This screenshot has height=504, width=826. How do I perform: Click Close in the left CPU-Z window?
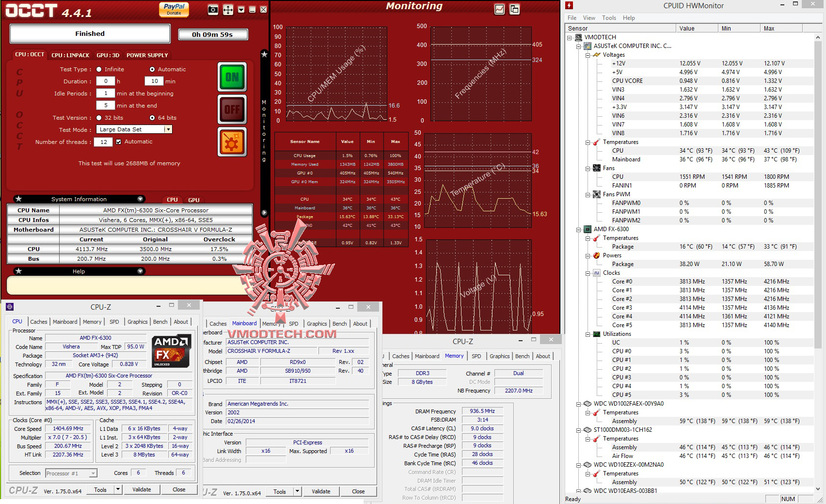(179, 489)
